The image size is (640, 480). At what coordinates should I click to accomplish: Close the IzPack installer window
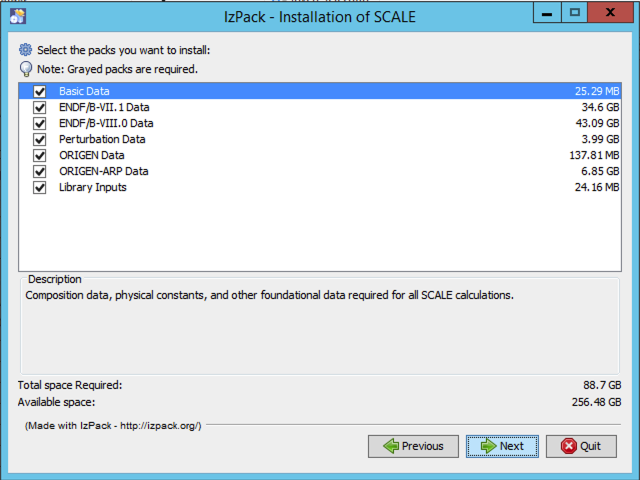(x=612, y=13)
